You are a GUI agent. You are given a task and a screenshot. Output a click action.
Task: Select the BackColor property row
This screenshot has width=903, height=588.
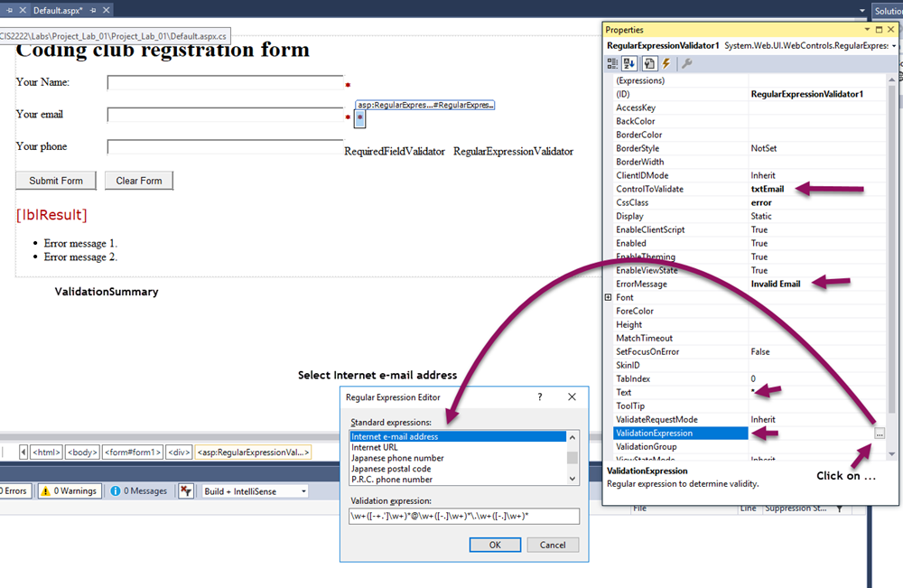pyautogui.click(x=749, y=121)
